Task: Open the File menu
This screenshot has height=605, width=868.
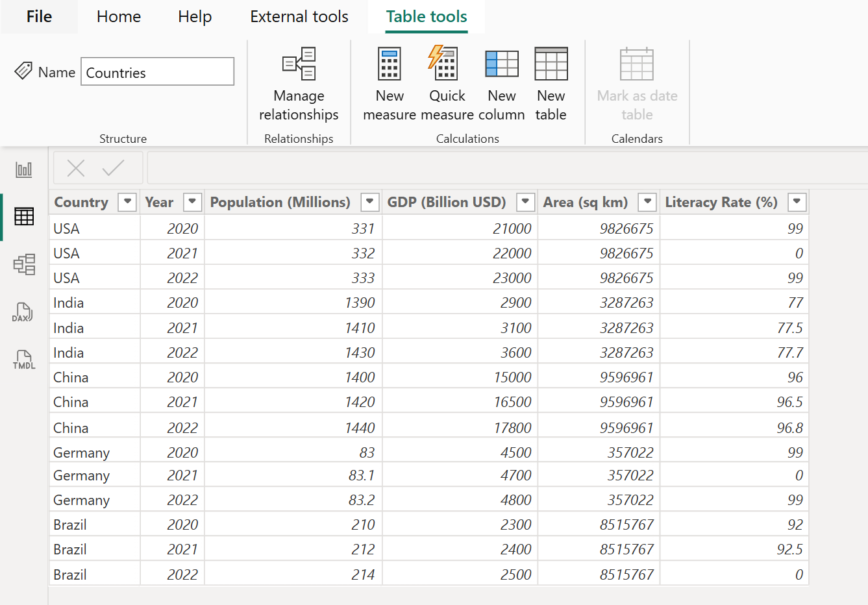Action: (x=39, y=16)
